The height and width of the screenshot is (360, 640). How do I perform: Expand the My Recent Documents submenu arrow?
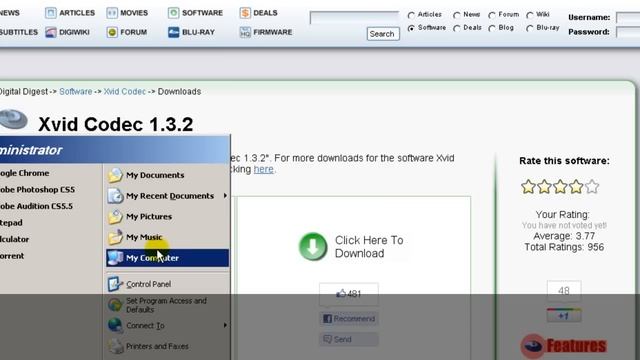(x=225, y=196)
